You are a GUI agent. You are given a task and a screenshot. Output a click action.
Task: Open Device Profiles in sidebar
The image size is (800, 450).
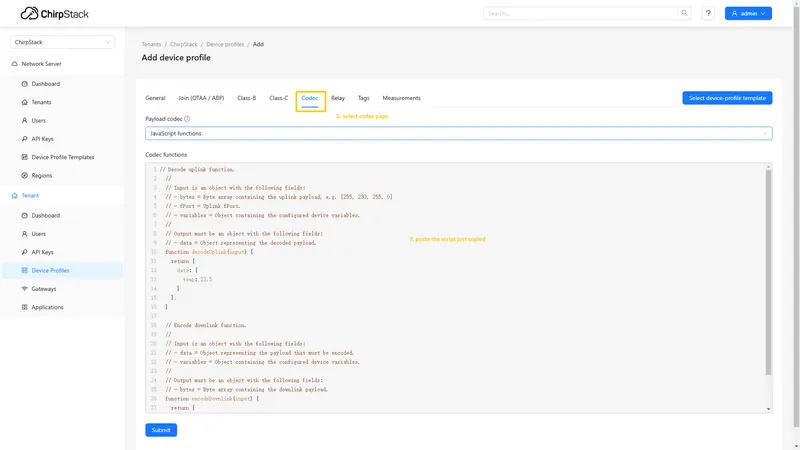pyautogui.click(x=50, y=270)
